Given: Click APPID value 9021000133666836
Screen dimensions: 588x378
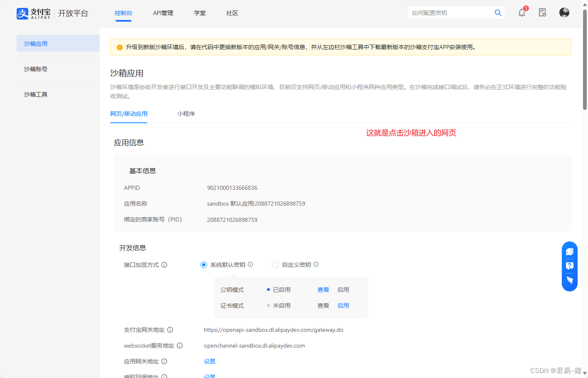Looking at the screenshot, I should [x=232, y=188].
